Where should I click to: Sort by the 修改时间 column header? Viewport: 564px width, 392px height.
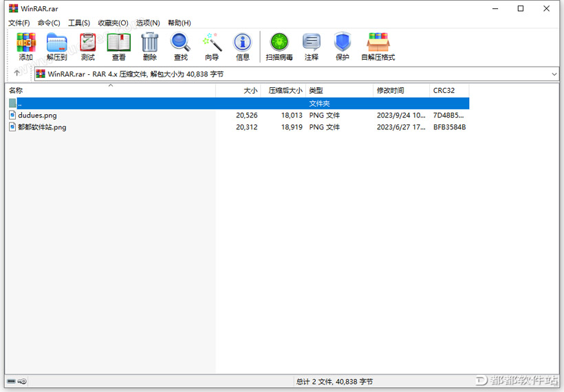pyautogui.click(x=401, y=90)
